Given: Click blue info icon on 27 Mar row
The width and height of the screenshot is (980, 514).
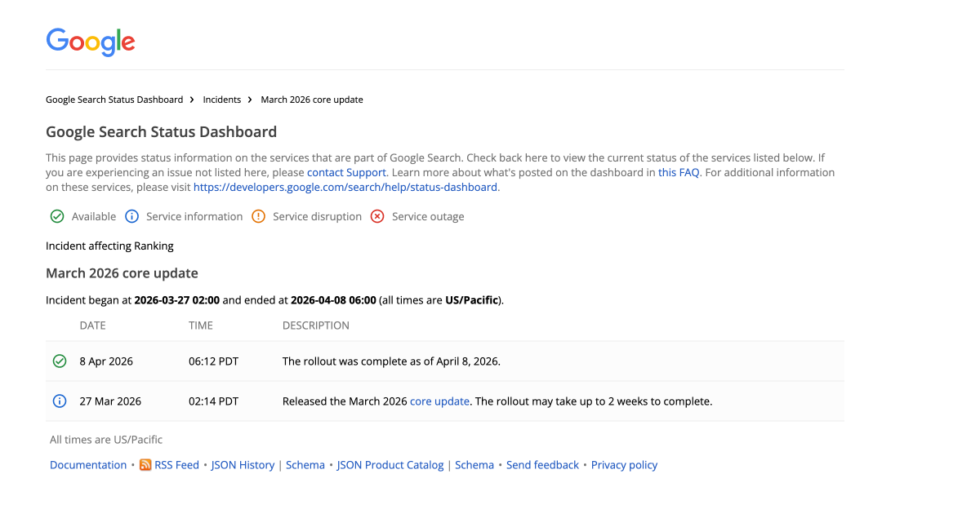Looking at the screenshot, I should 60,401.
